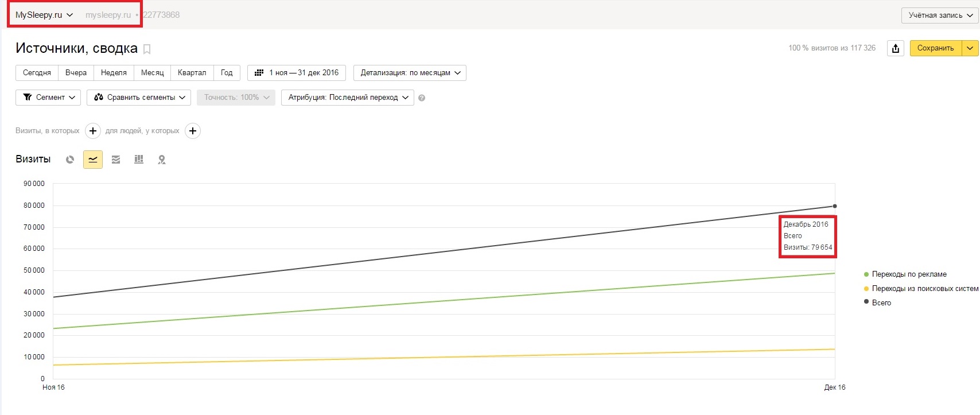980x415 pixels.
Task: Bookmark the Источники, сводка report
Action: point(147,49)
